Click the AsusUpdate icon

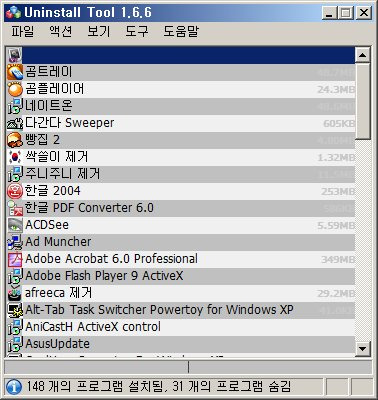click(x=15, y=344)
